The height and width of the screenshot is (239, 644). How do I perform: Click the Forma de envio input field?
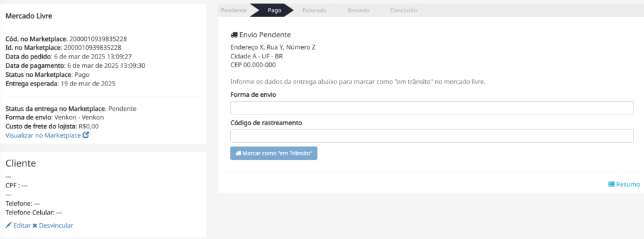coord(431,108)
